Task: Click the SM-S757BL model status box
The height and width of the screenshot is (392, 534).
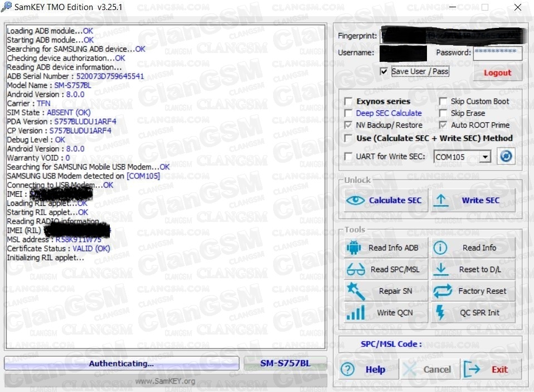Action: (285, 364)
